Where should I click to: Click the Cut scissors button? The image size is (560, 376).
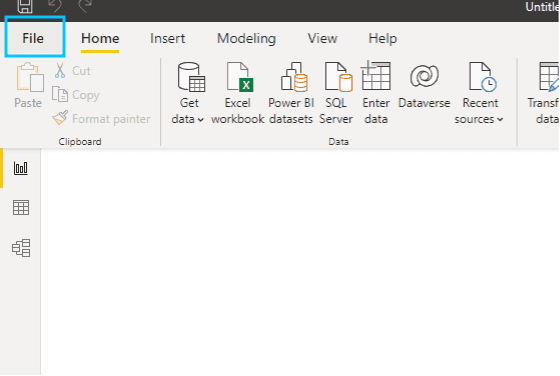pos(73,70)
